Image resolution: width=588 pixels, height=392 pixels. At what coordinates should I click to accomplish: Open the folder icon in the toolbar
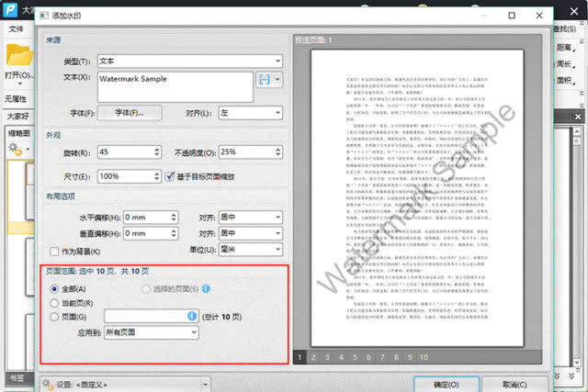point(19,55)
